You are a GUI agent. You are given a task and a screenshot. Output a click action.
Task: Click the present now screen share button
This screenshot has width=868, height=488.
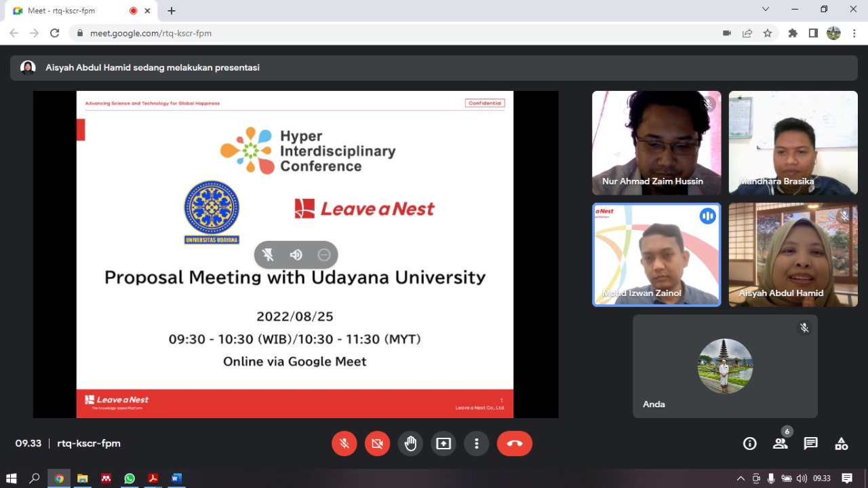[x=443, y=443]
